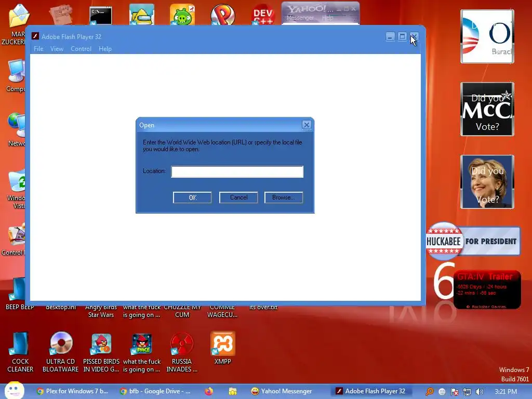Click Adobe Flash Player 32 taskbar item
Viewport: 532px width, 399px height.
[x=370, y=391]
